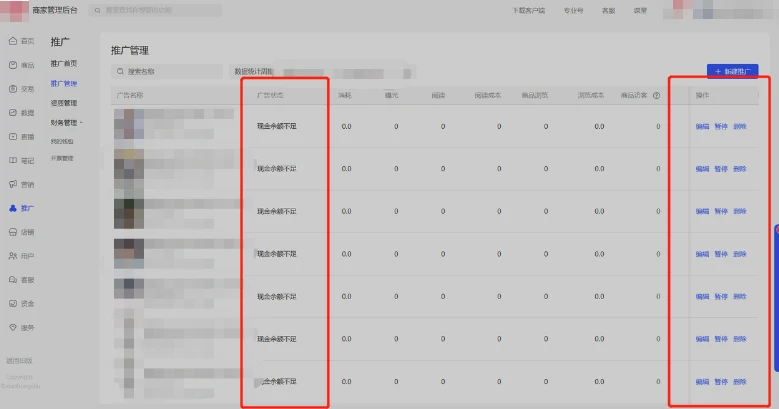Focus the top global search box
Screen dimensions: 779x409
tap(155, 10)
